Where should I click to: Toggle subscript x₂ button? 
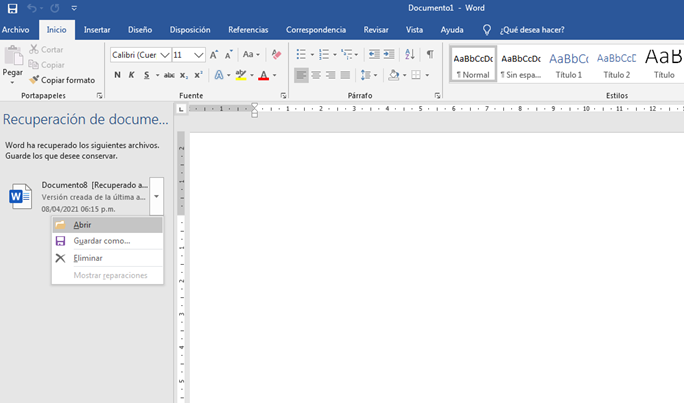click(x=184, y=75)
